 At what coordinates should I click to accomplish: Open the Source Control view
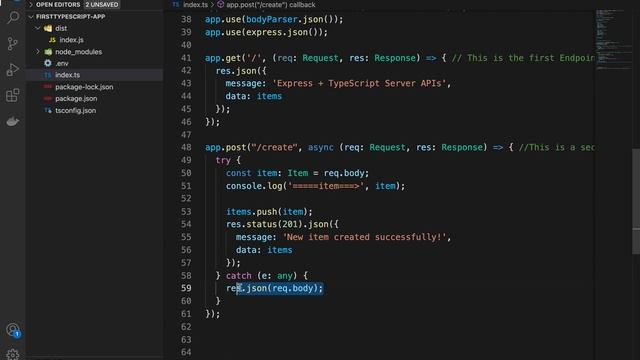13,43
